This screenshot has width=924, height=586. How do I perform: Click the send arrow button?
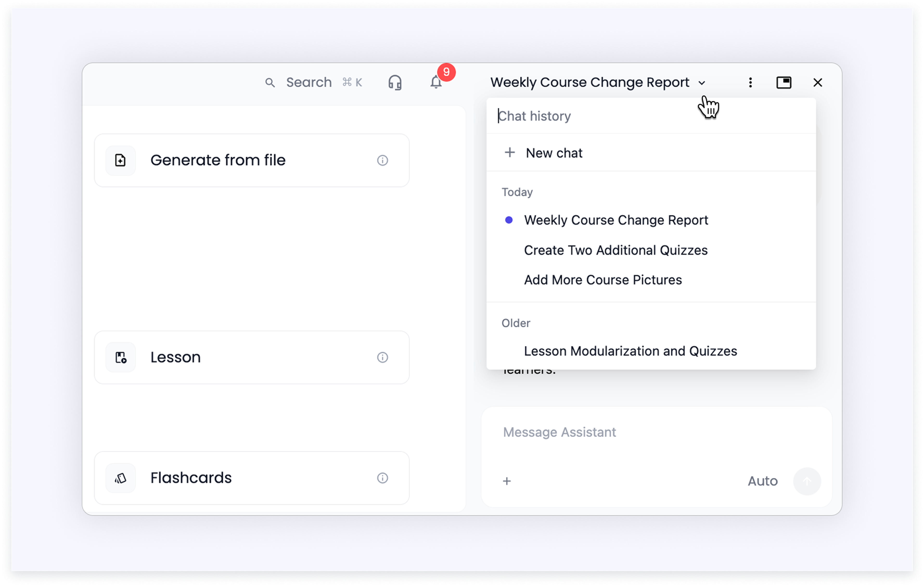coord(807,481)
